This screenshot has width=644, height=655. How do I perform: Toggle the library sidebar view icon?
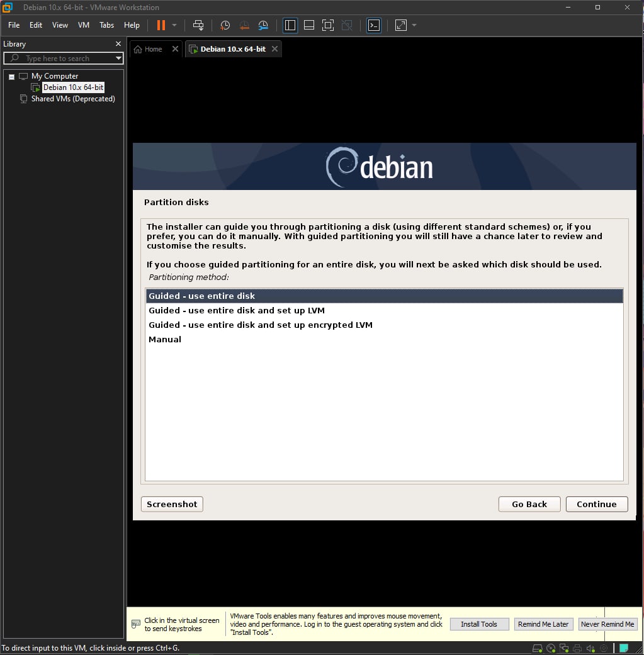point(290,25)
